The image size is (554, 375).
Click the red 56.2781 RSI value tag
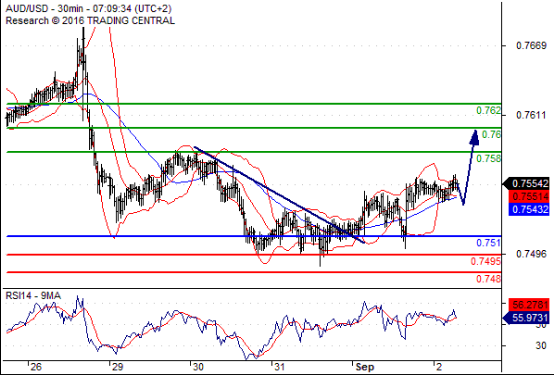pos(529,304)
